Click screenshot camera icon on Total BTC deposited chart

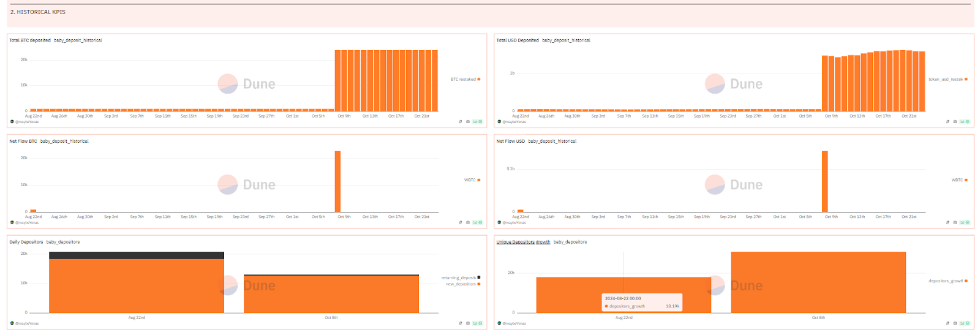[468, 122]
